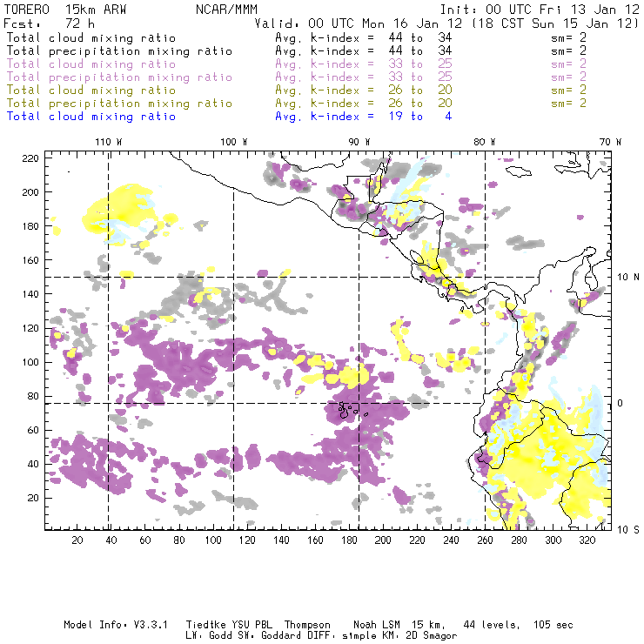Image resolution: width=644 pixels, height=644 pixels.
Task: Select the 'Init: 00 UTC Fri 13 Jan 12' text
Action: pyautogui.click(x=540, y=10)
